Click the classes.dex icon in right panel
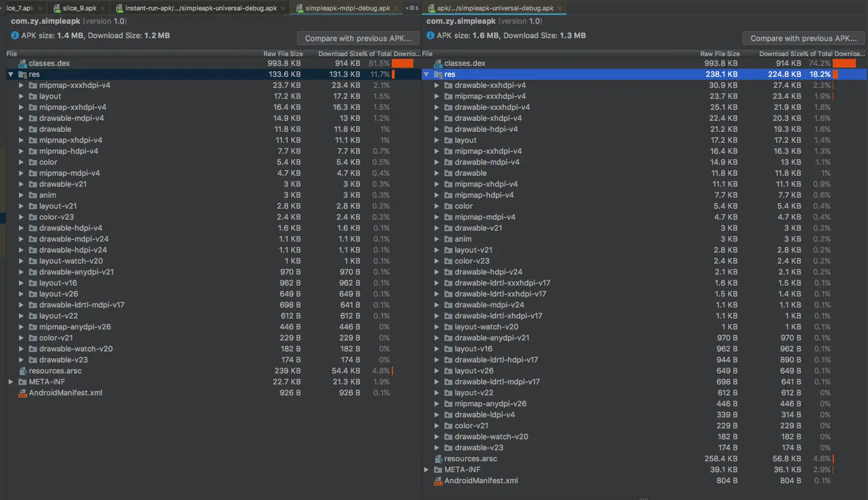Image resolution: width=868 pixels, height=500 pixels. tap(438, 63)
